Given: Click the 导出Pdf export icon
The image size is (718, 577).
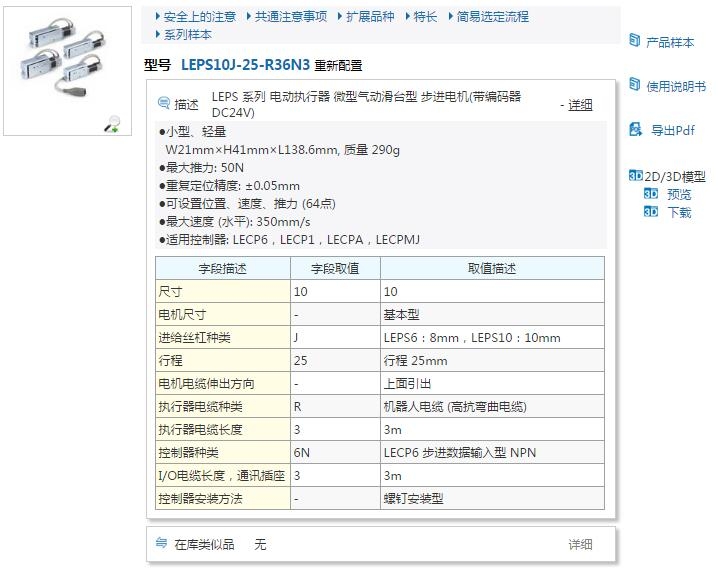Looking at the screenshot, I should [634, 129].
